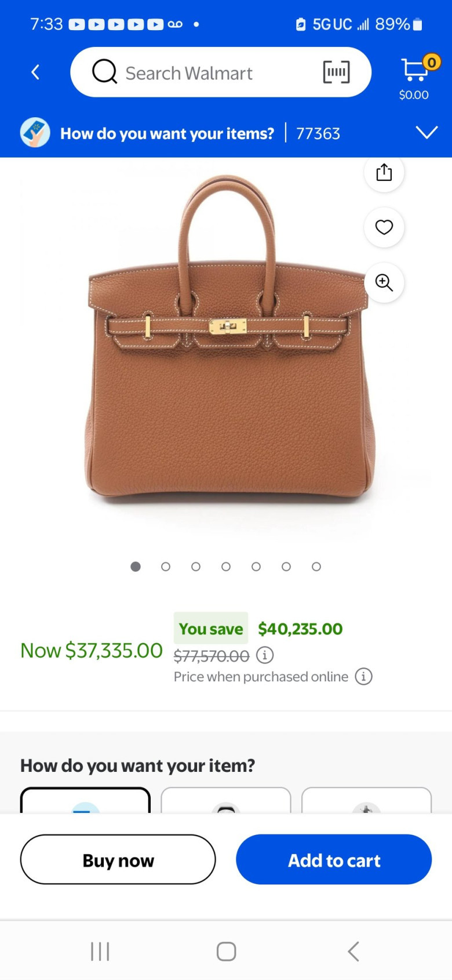Viewport: 452px width, 980px height.
Task: View info about the $77,570.00 strikethrough price
Action: tap(265, 655)
